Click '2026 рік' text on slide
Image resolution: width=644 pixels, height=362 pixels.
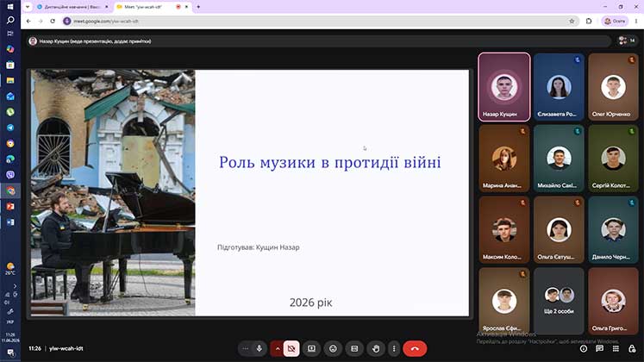tap(311, 303)
